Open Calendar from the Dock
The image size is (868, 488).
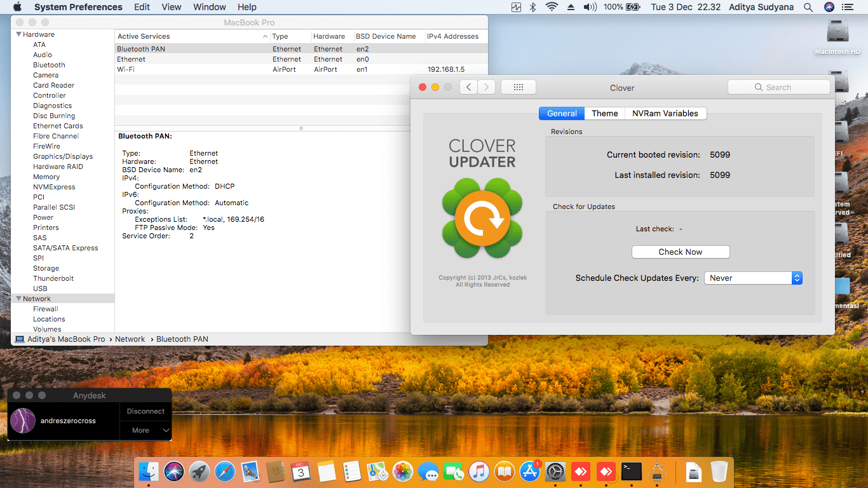301,471
